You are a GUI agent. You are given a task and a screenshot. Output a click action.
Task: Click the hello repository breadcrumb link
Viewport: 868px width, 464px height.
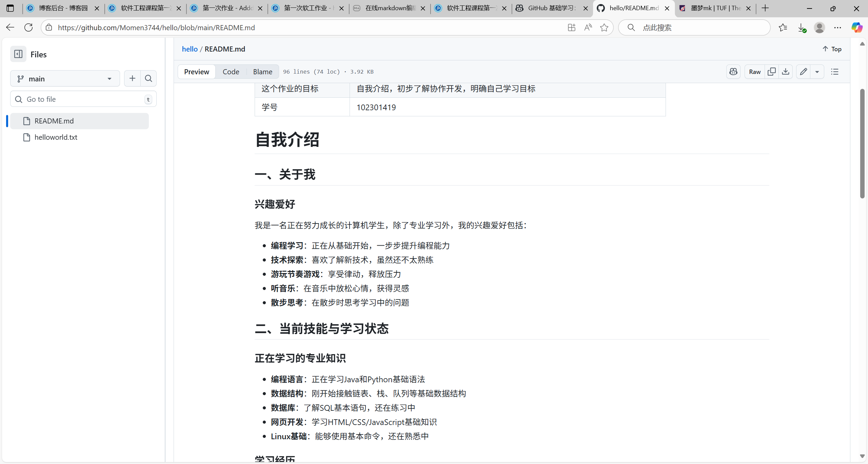(x=190, y=49)
